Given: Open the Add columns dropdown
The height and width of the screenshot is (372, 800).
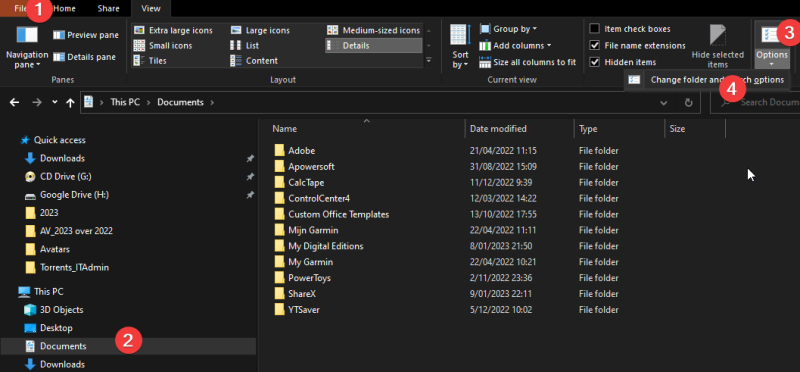Looking at the screenshot, I should click(515, 45).
